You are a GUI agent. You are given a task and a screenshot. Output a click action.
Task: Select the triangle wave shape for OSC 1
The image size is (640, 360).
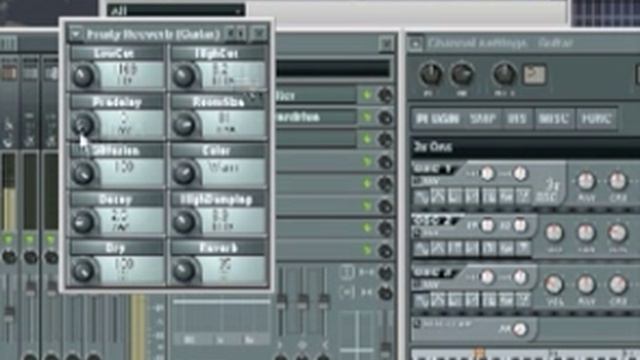coord(437,198)
